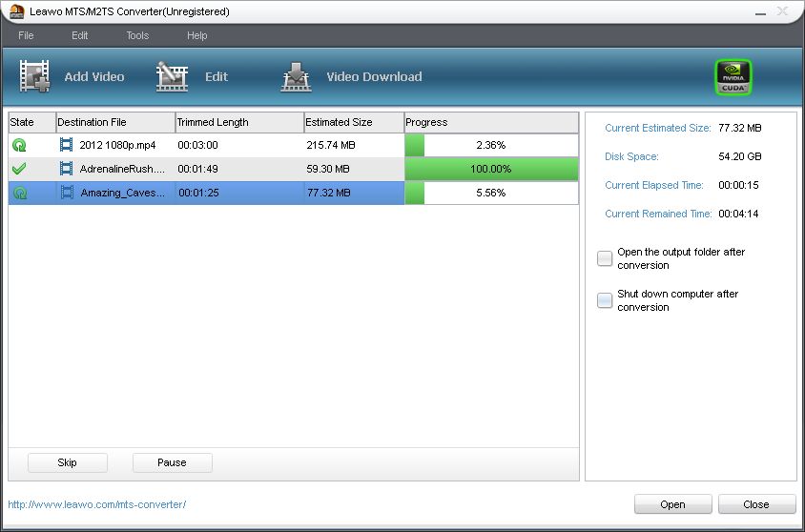805x532 pixels.
Task: Click film icon beside 2012 1080p.mp4
Action: [x=66, y=145]
